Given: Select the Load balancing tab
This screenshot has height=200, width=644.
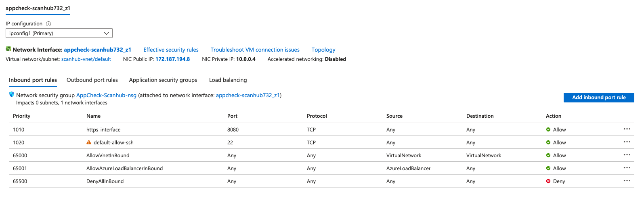Looking at the screenshot, I should tap(228, 80).
